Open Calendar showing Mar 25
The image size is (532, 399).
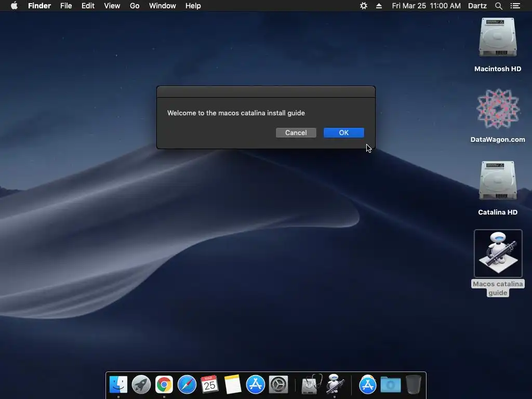pyautogui.click(x=209, y=384)
